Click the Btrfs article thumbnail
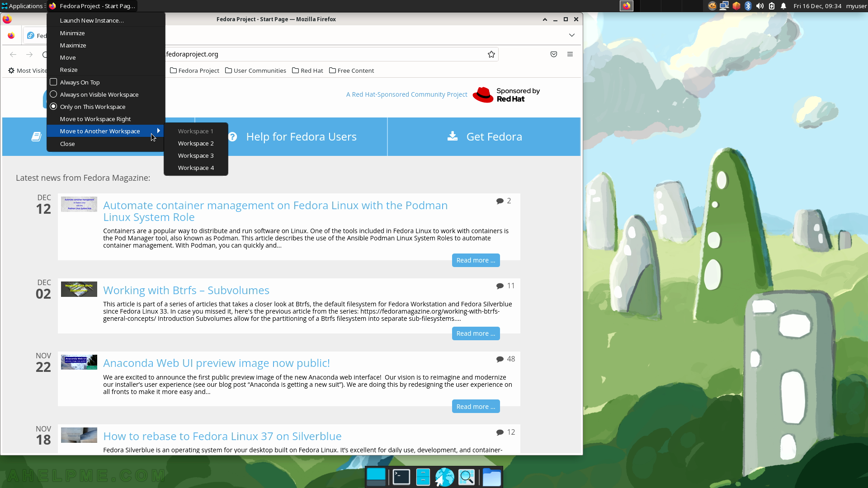This screenshot has height=488, width=868. 79,289
